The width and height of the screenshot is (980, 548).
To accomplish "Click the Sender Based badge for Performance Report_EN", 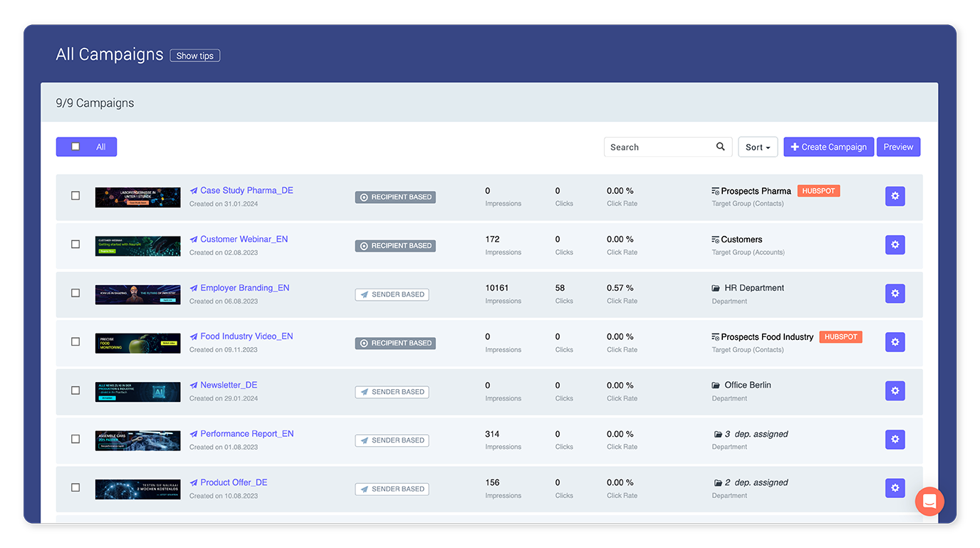I will pos(392,440).
